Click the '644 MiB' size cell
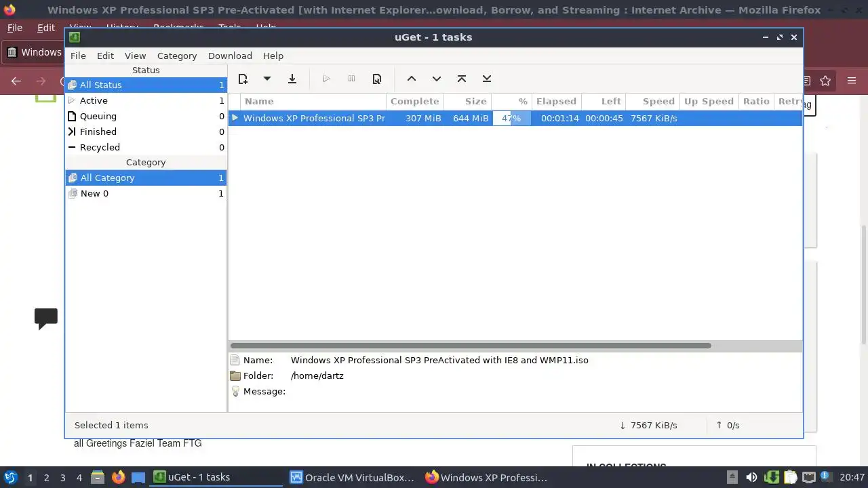 pyautogui.click(x=471, y=118)
